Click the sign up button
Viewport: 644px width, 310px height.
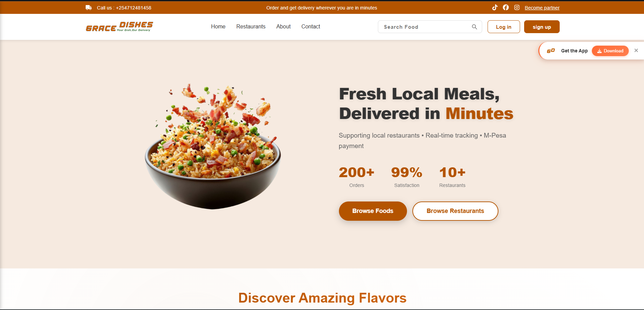point(542,27)
